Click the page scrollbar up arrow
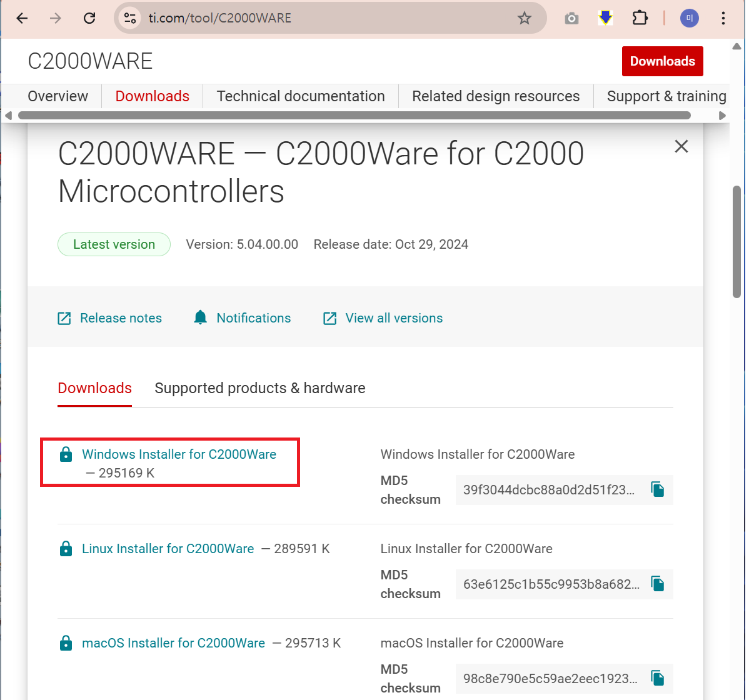Viewport: 749px width, 700px height. [x=736, y=46]
